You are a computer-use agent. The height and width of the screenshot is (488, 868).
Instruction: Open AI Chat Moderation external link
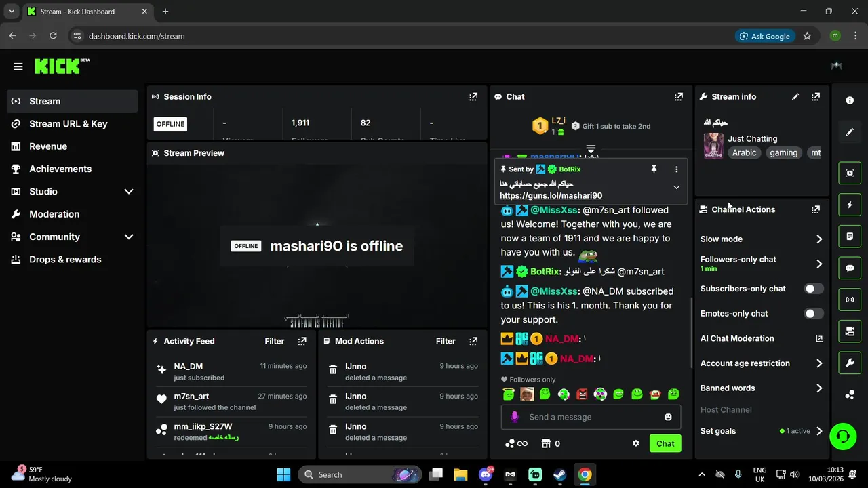[819, 339]
